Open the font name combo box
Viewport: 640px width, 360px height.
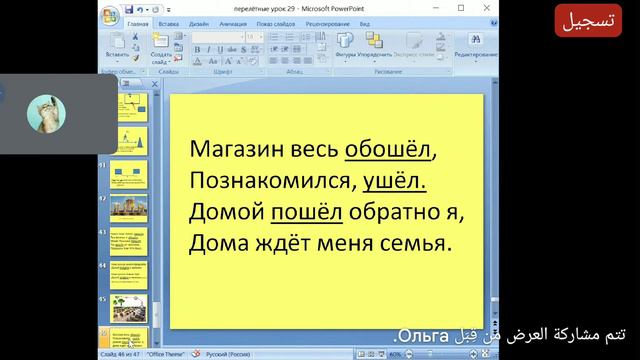218,37
